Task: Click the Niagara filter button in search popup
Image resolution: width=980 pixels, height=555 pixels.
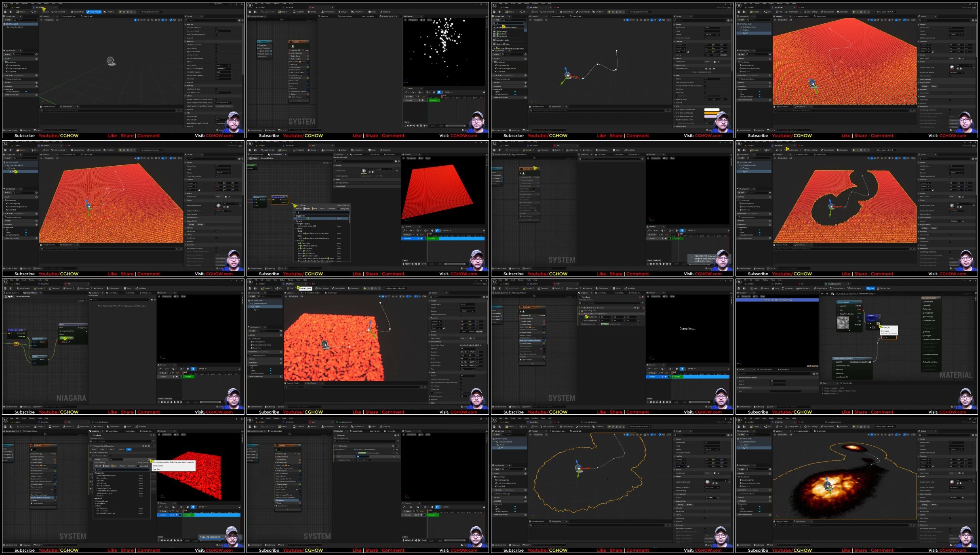Action: pyautogui.click(x=307, y=209)
